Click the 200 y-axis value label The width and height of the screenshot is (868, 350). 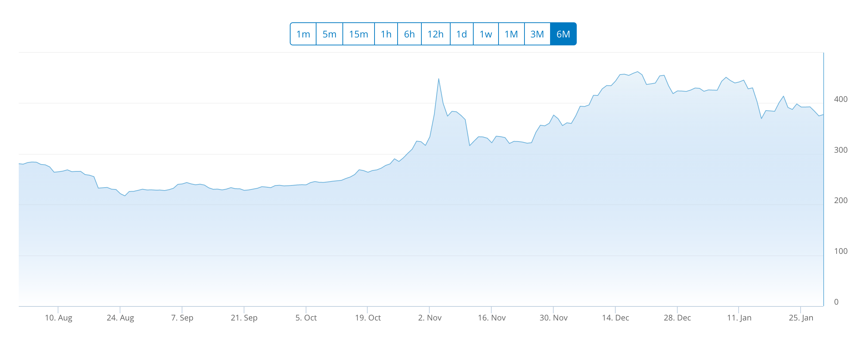point(841,201)
